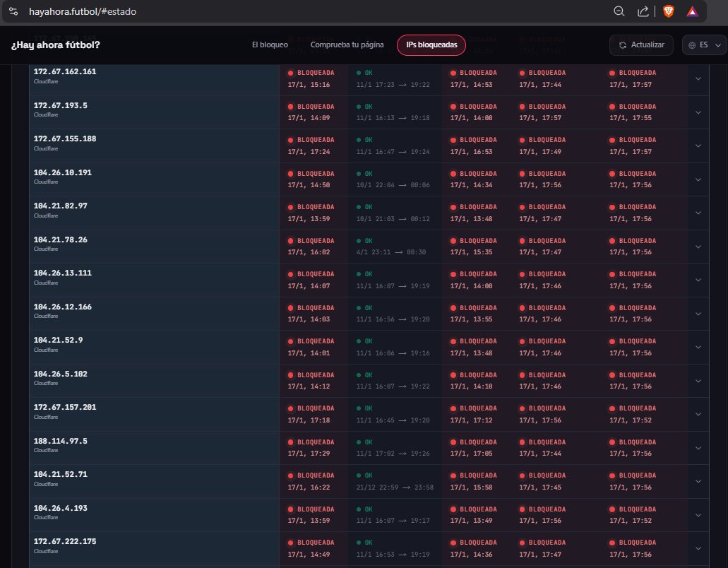Select IP address 188.114.97.5

pyautogui.click(x=60, y=441)
